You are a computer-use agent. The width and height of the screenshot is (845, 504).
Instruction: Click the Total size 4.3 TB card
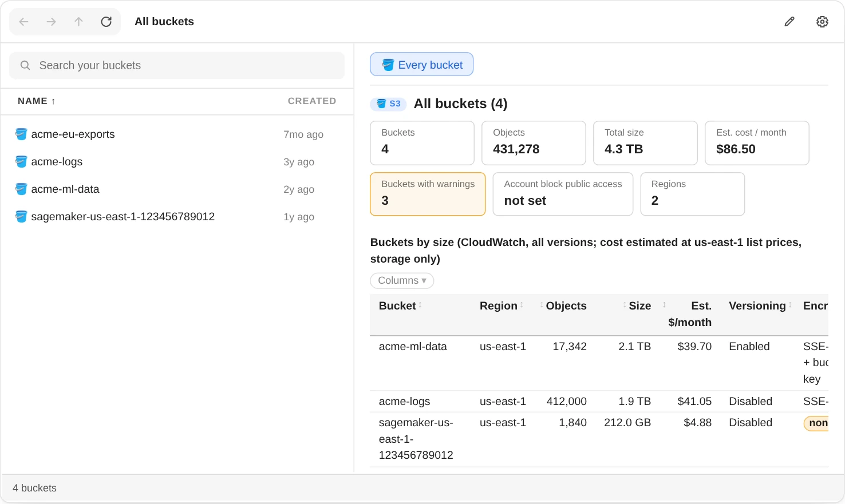click(x=645, y=143)
